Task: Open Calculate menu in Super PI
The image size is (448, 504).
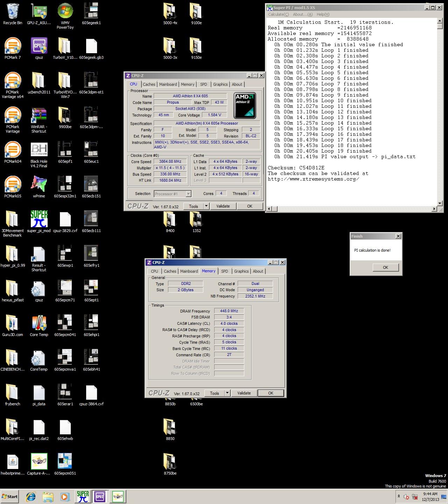Action: 279,14
